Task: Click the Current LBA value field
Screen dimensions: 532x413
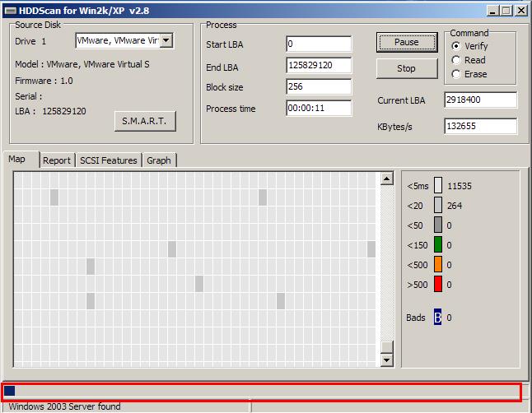Action: 481,100
